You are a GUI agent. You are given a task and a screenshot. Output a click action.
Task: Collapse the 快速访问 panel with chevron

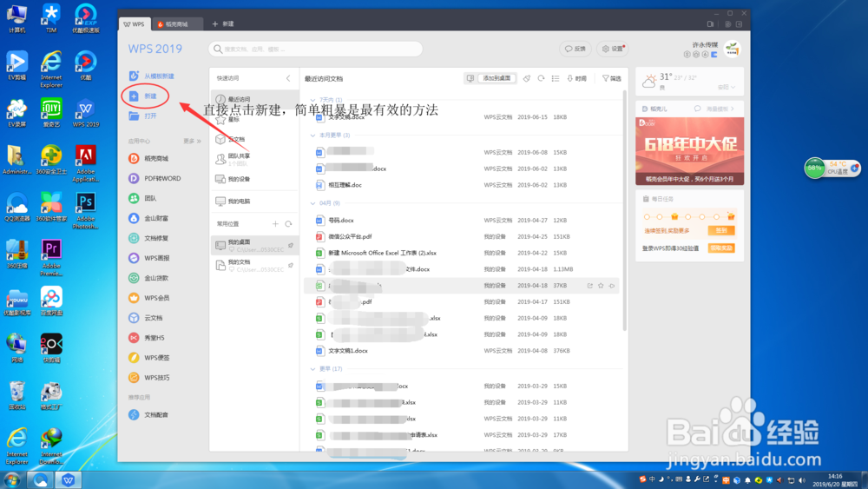tap(288, 79)
